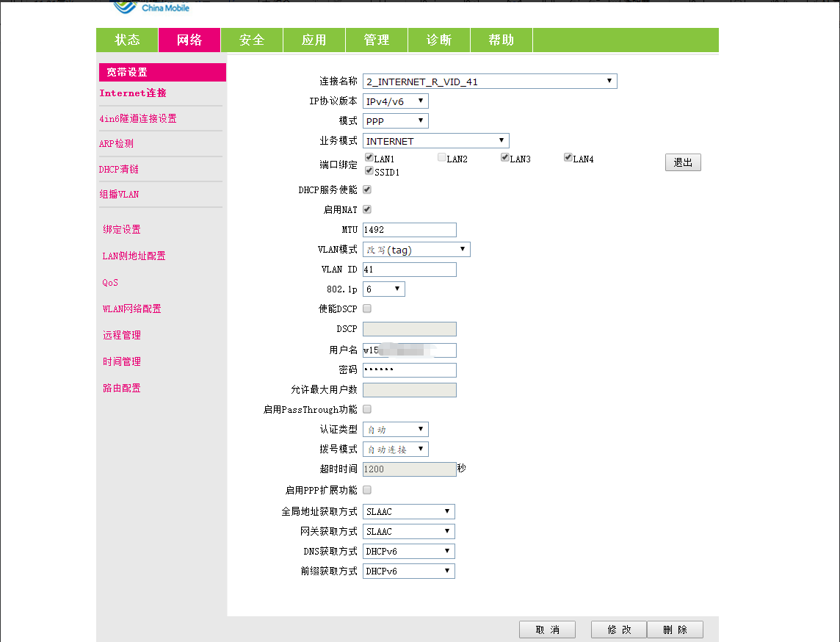The height and width of the screenshot is (642, 840).
Task: Go to the 管理 tab
Action: [377, 40]
